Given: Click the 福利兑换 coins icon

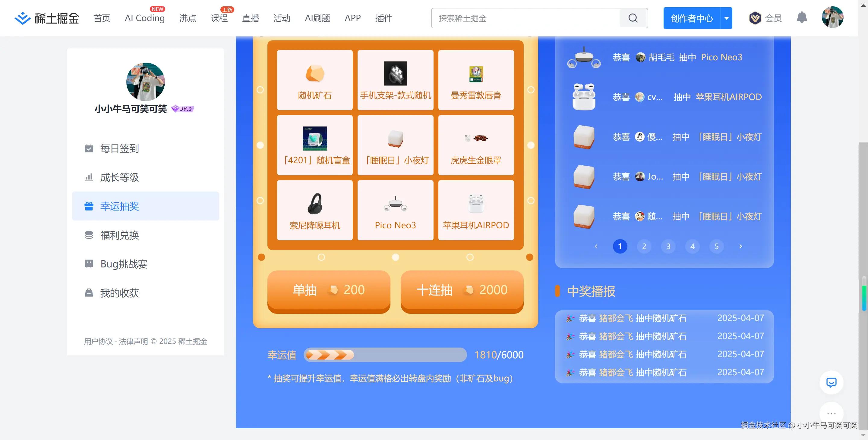Looking at the screenshot, I should click(x=88, y=235).
